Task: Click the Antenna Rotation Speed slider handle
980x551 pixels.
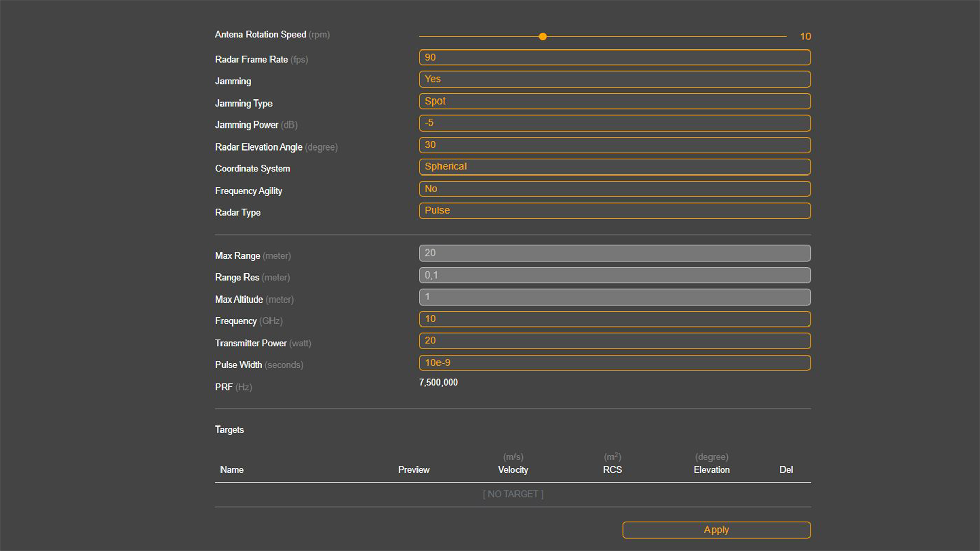Action: coord(543,37)
